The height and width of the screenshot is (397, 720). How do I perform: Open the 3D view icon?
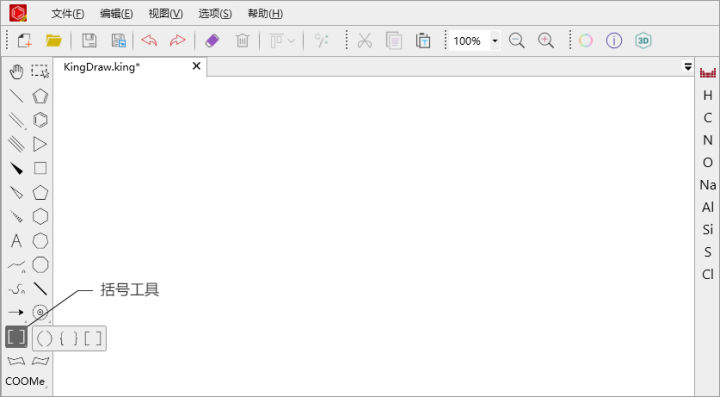click(643, 41)
